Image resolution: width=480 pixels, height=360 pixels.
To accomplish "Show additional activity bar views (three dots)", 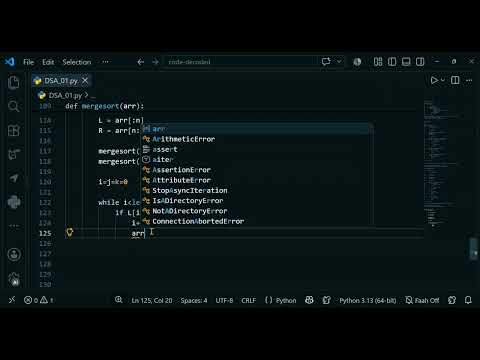I will [14, 226].
